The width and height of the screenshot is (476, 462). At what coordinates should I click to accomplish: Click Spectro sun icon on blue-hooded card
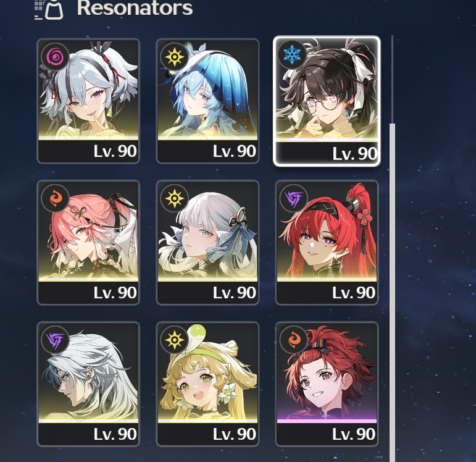point(175,57)
